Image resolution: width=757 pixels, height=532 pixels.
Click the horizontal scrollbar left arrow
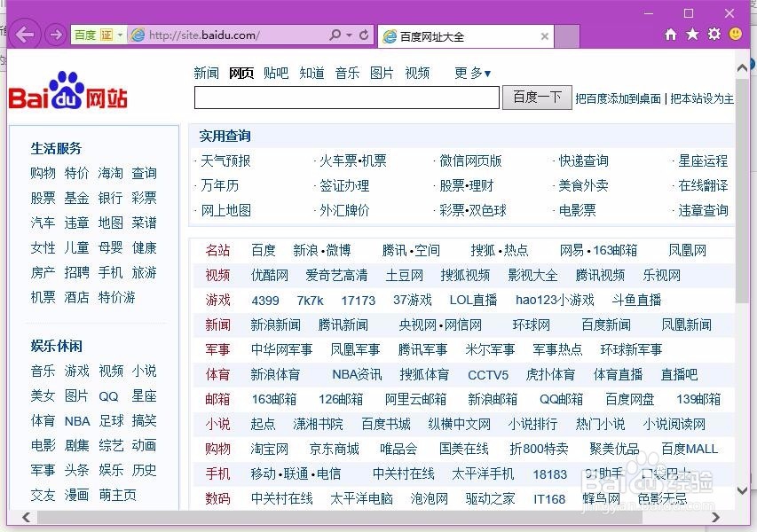pos(26,518)
